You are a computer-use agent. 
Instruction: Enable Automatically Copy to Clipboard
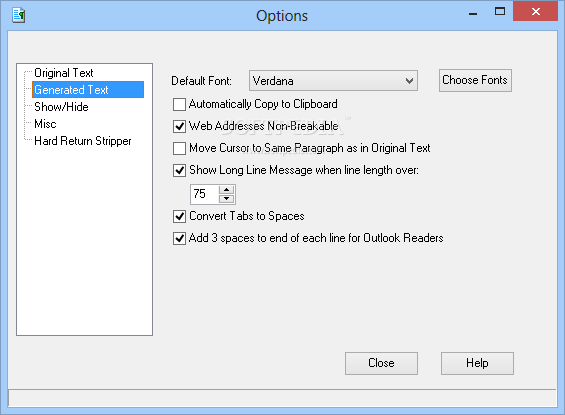(x=179, y=104)
